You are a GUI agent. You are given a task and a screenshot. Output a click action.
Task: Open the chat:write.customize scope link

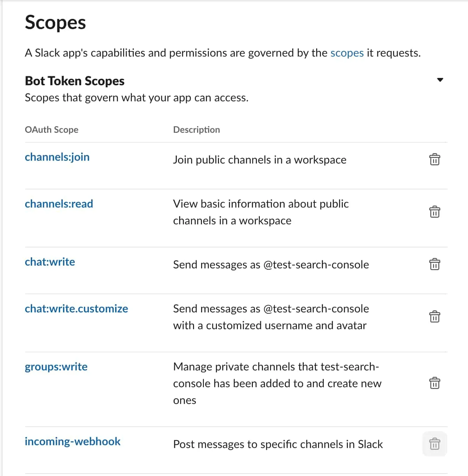[76, 309]
